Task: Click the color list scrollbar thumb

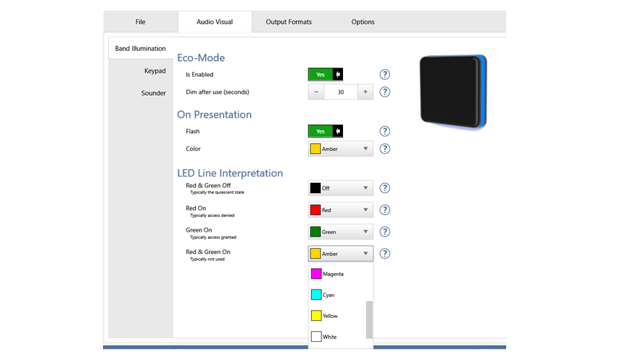Action: [369, 320]
